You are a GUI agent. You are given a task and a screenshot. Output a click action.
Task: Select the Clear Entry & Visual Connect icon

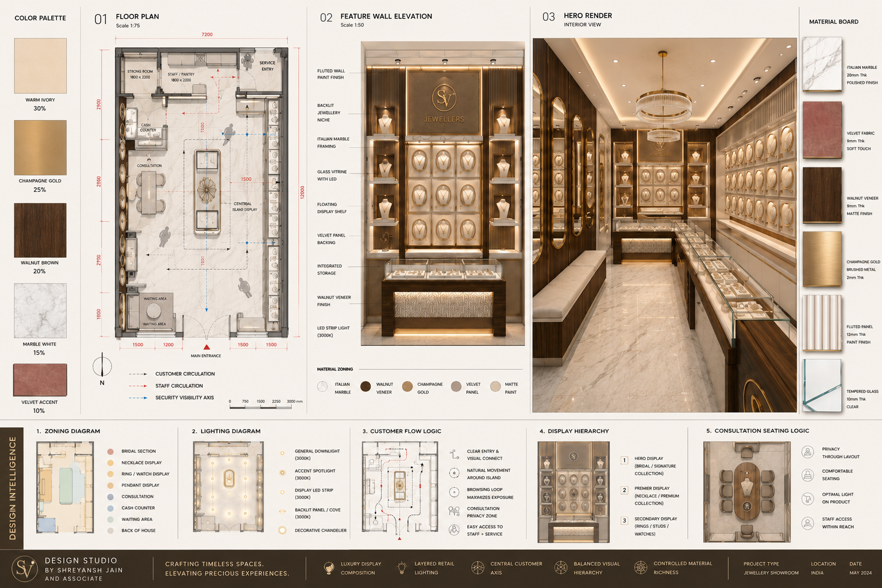tap(454, 455)
